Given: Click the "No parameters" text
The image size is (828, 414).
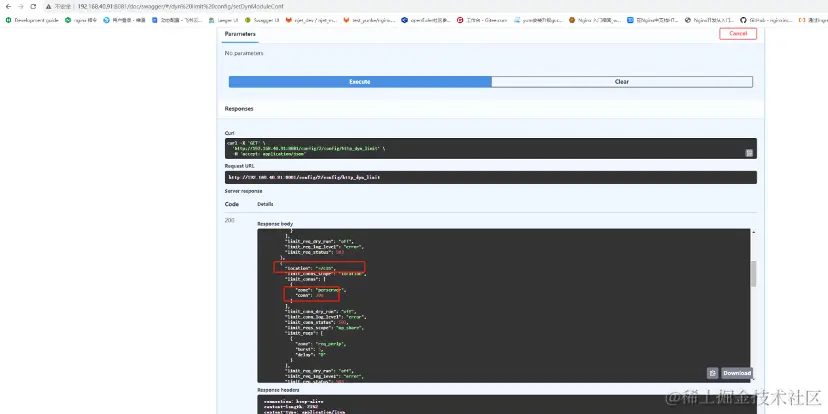Looking at the screenshot, I should click(x=244, y=53).
